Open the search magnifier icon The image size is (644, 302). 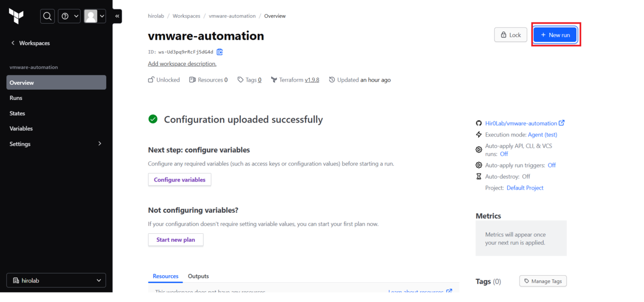(x=47, y=16)
